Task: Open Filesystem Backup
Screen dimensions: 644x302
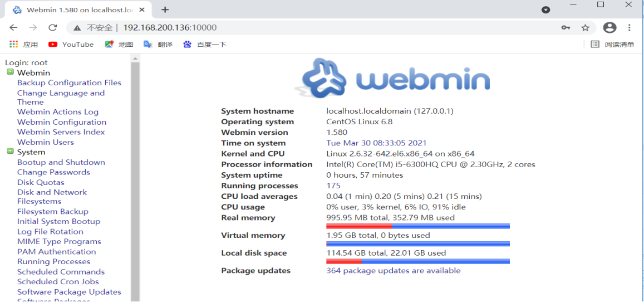Action: [x=52, y=212]
